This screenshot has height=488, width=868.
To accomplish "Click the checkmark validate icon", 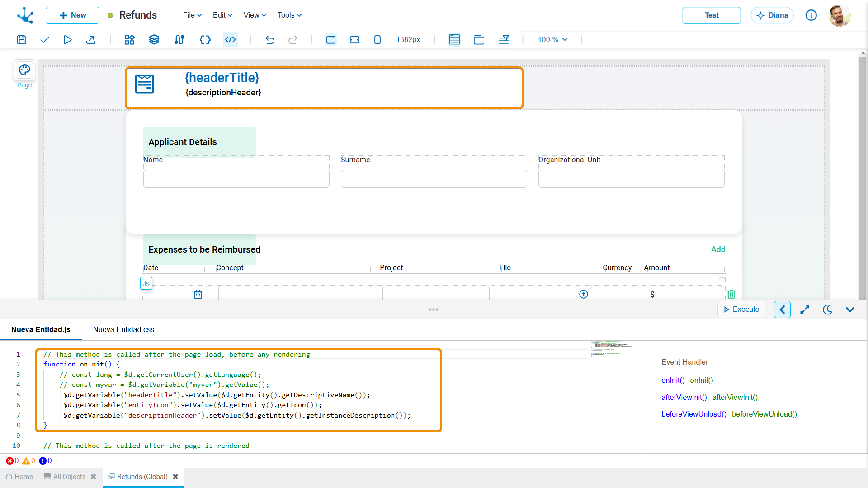I will tap(44, 40).
